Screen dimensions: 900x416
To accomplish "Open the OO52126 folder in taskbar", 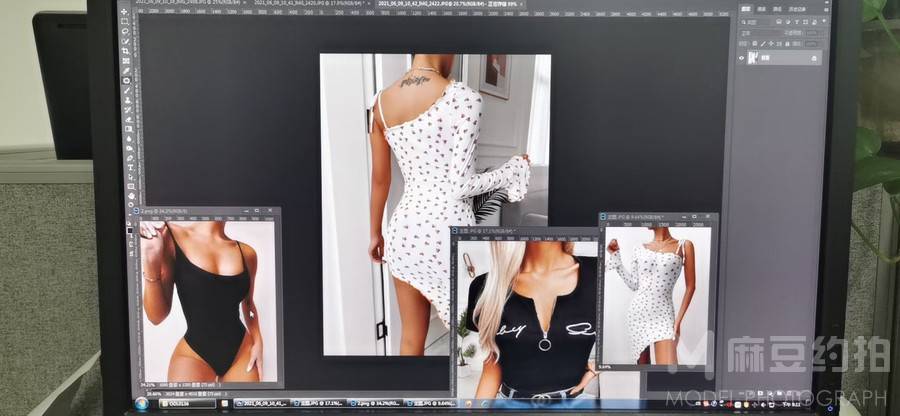I will click(188, 403).
